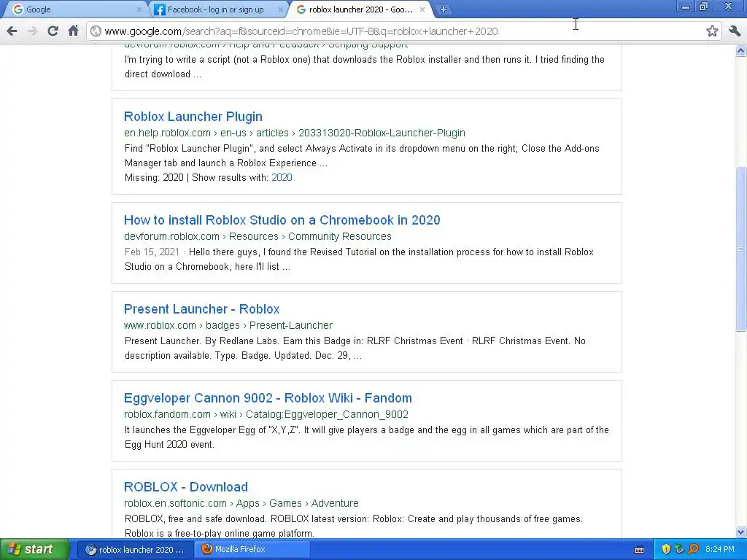Open Roblox Launcher Plugin result

coord(193,117)
